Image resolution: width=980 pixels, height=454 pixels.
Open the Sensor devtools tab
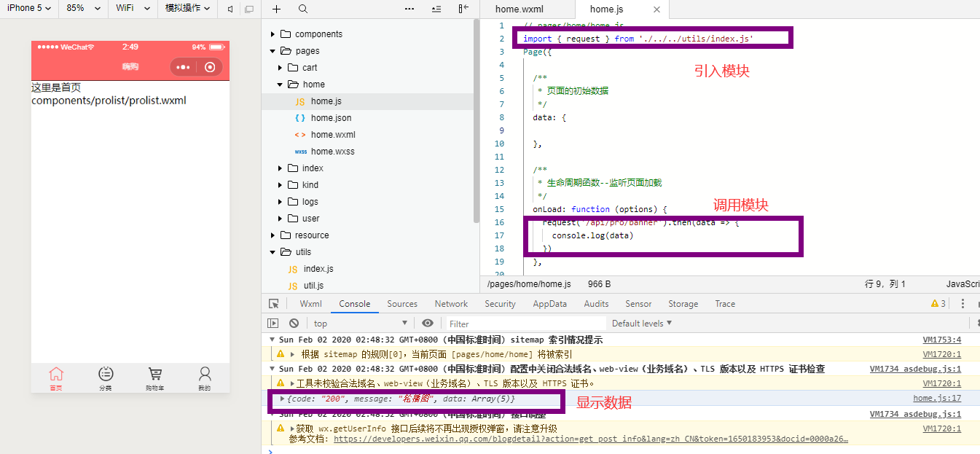click(x=638, y=304)
